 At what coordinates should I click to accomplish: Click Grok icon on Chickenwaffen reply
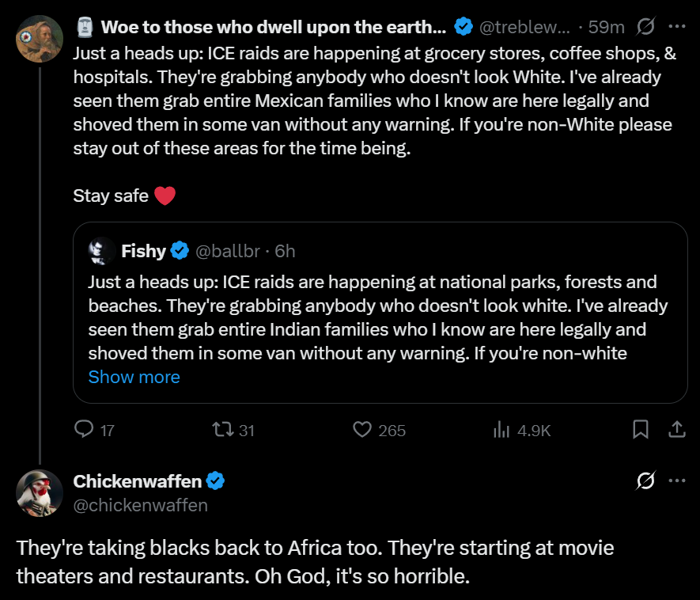point(645,480)
